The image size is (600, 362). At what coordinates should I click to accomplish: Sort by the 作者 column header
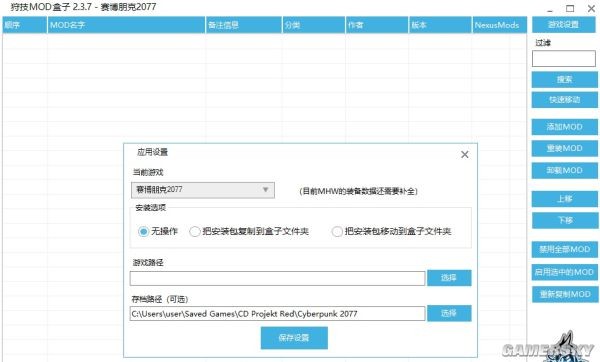[377, 25]
